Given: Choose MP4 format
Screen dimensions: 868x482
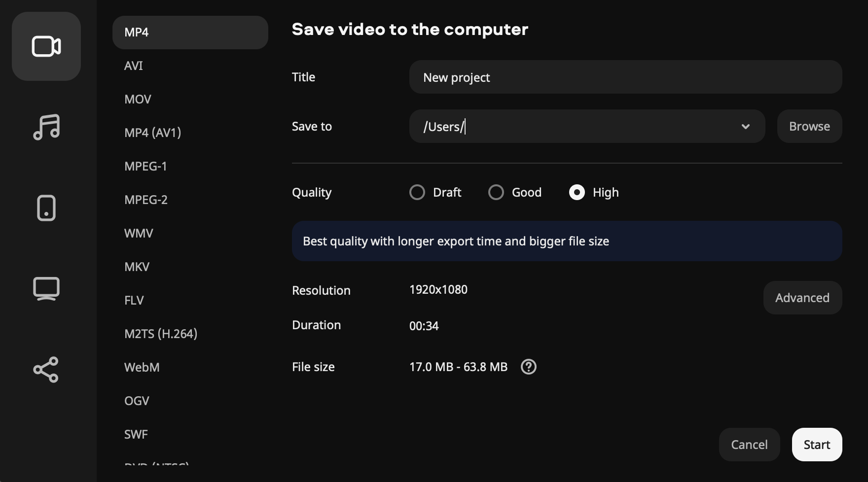Looking at the screenshot, I should coord(190,33).
